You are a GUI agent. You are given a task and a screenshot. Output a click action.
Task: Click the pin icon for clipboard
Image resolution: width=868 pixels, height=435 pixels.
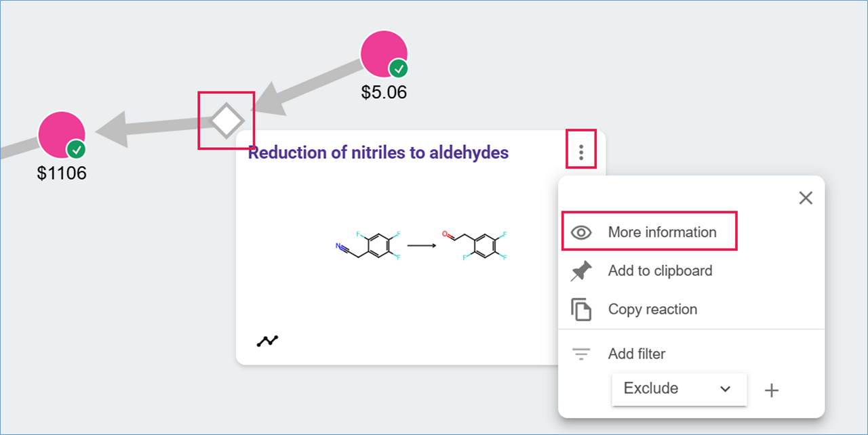581,271
